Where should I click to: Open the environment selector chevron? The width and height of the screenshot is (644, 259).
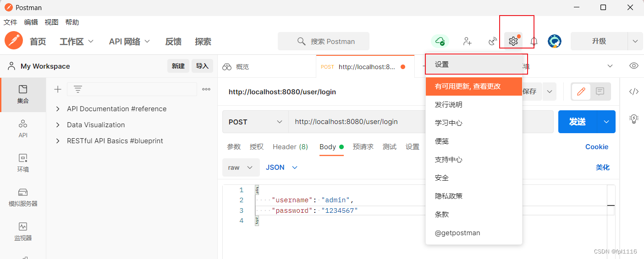[610, 66]
